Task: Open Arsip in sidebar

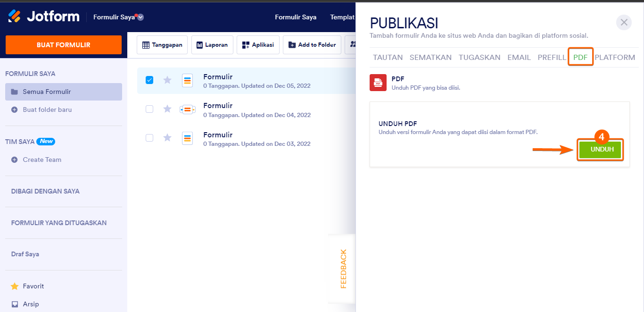Action: pos(31,304)
